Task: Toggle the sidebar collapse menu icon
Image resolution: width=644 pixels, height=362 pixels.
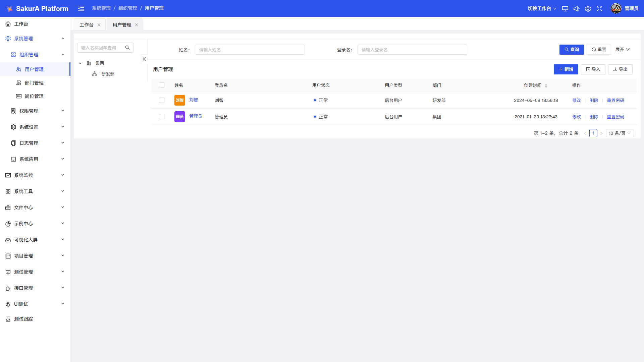Action: point(81,8)
